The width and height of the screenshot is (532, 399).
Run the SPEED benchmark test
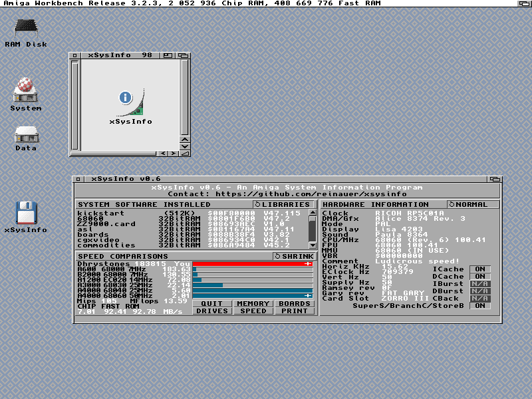253,311
